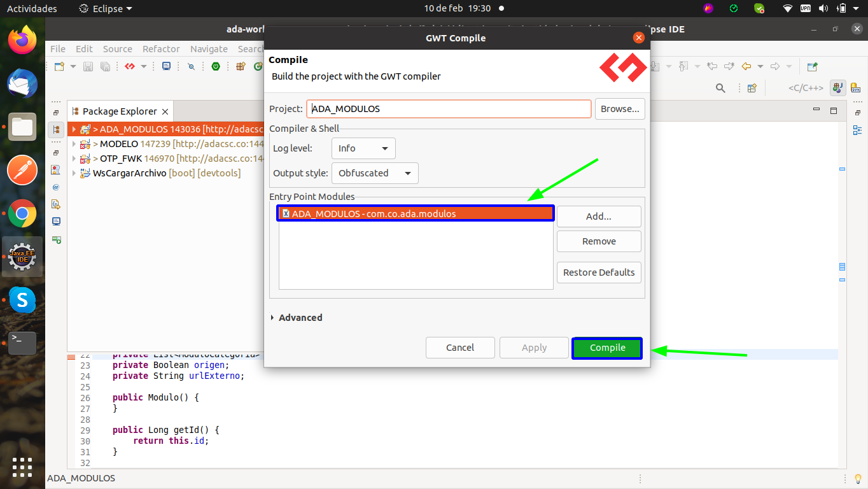Image resolution: width=868 pixels, height=489 pixels.
Task: Click the GWT toolbar icon
Action: click(130, 66)
